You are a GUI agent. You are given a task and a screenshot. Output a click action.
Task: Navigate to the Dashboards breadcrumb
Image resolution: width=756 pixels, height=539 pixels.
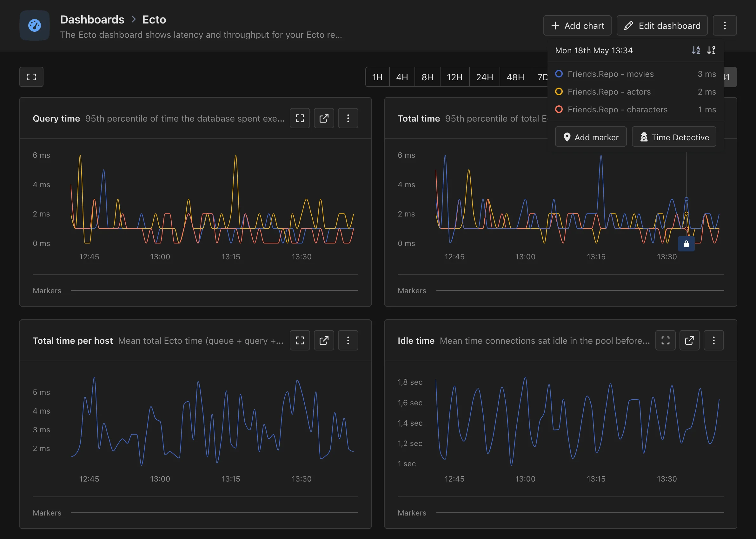pos(92,20)
